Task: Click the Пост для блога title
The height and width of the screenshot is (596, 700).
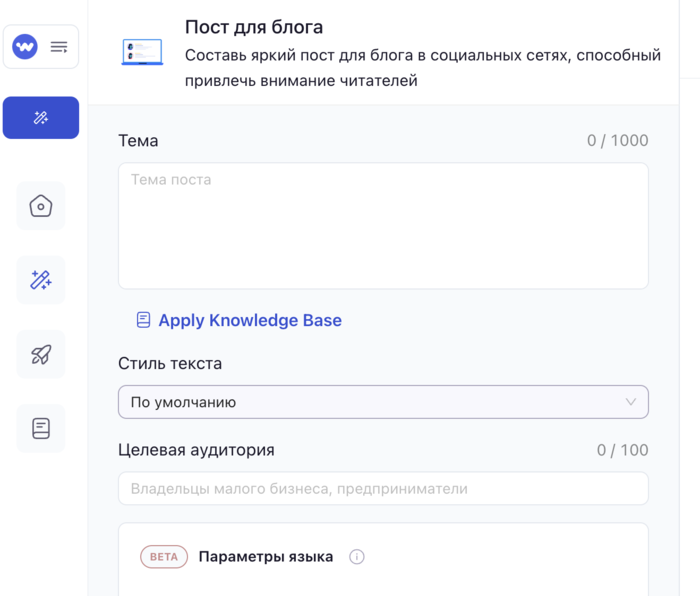Action: click(254, 27)
